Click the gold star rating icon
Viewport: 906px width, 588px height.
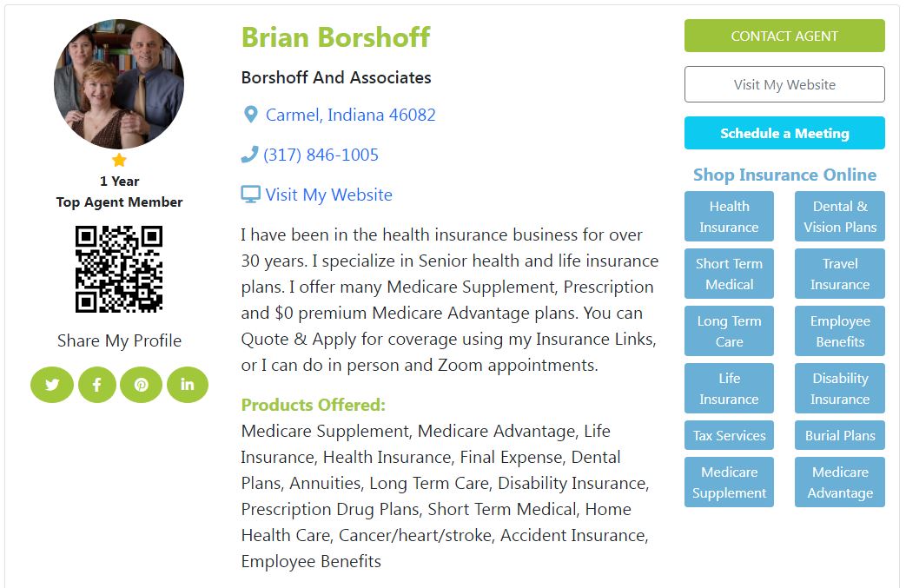point(119,161)
